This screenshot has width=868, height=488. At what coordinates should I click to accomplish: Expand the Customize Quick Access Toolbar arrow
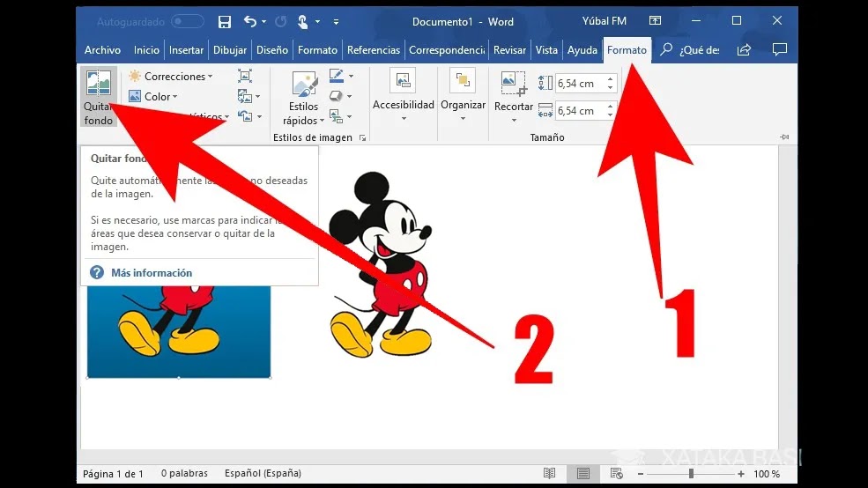pyautogui.click(x=336, y=22)
